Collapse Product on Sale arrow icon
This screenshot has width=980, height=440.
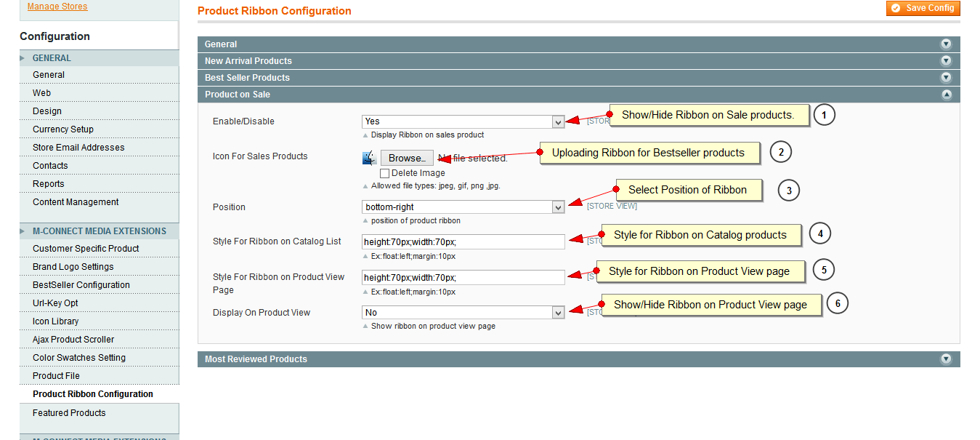(946, 95)
